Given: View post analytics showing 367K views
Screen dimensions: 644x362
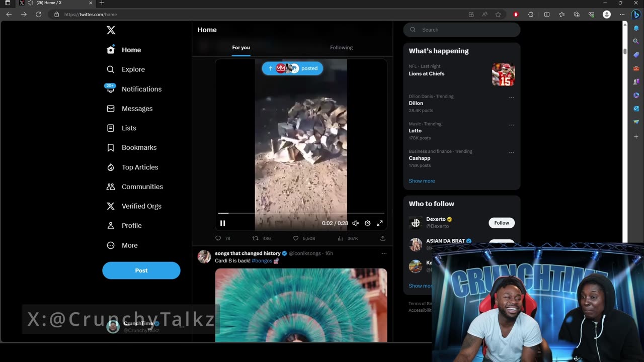Looking at the screenshot, I should click(x=347, y=238).
